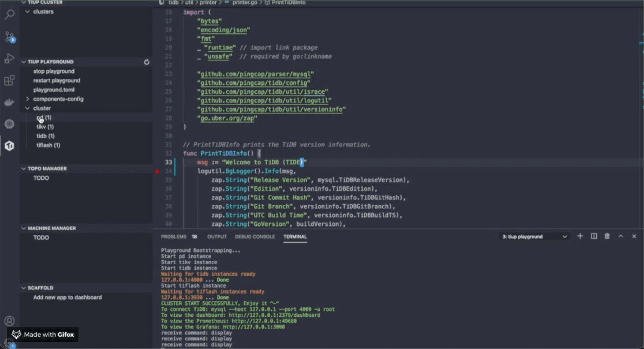644x349 pixels.
Task: Select pd (1) instance
Action: (44, 117)
